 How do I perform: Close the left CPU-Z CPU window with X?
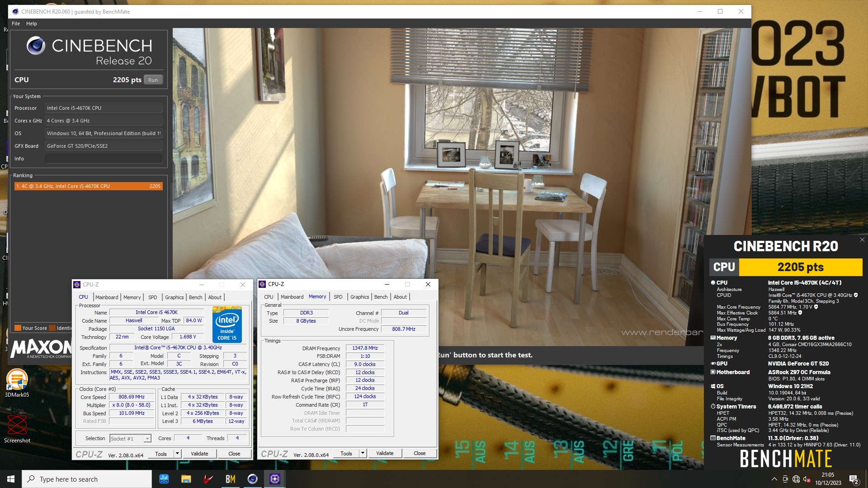tap(243, 285)
